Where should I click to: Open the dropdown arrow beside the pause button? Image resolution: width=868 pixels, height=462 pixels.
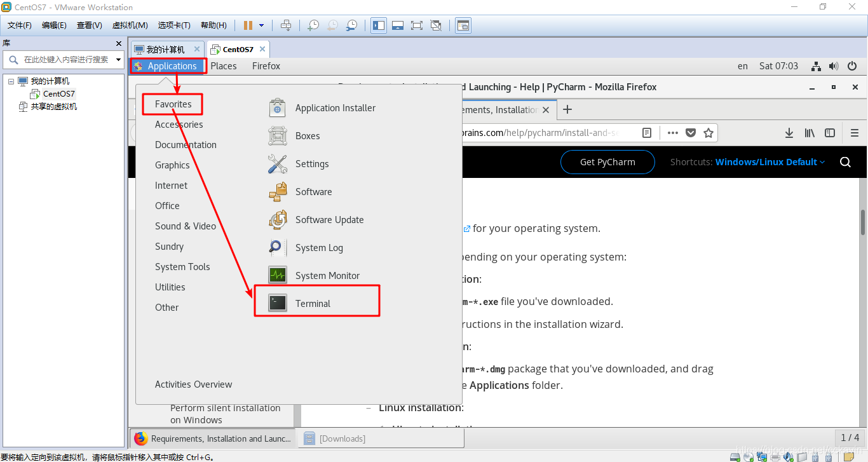(262, 25)
